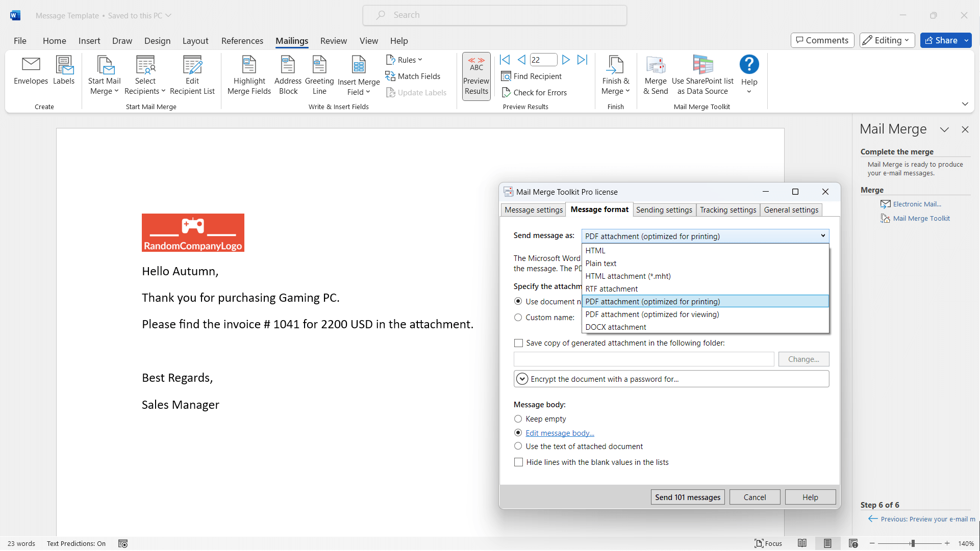
Task: Open the Review ribbon tab
Action: pos(333,41)
